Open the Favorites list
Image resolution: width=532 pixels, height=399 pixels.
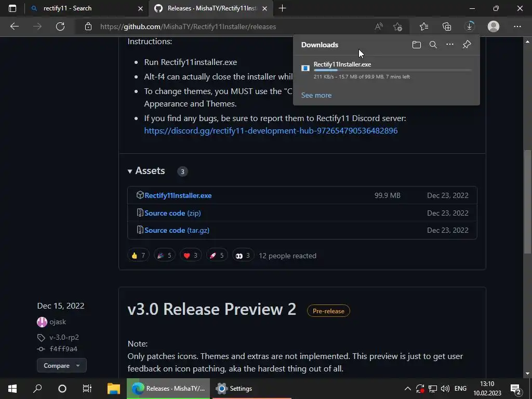tap(424, 26)
